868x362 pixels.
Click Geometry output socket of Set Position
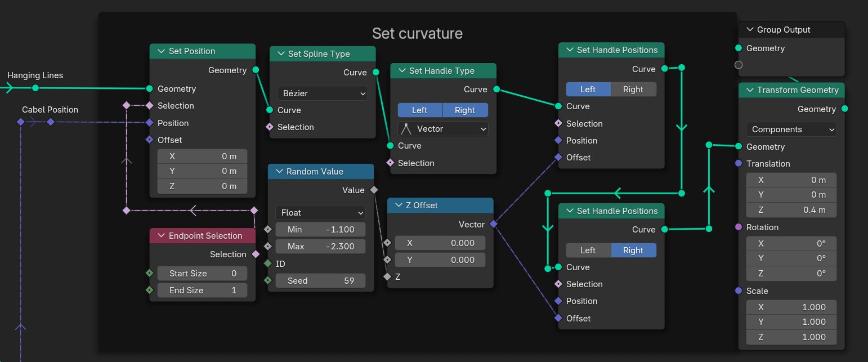(256, 70)
